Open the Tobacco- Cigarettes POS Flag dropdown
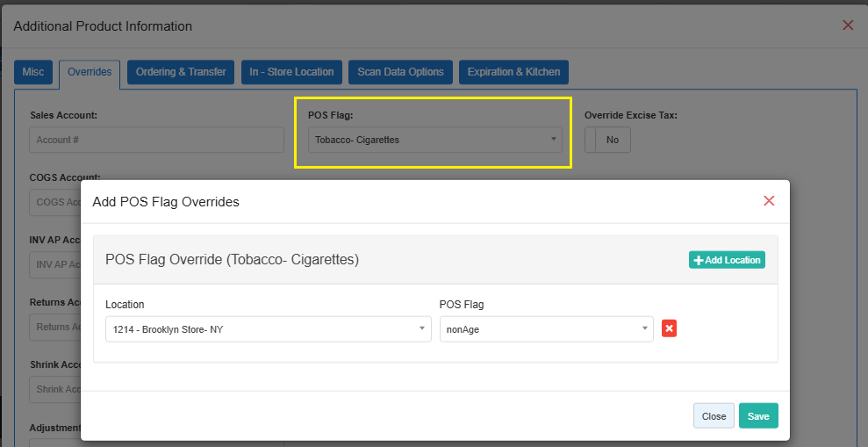This screenshot has width=868, height=447. 434,140
